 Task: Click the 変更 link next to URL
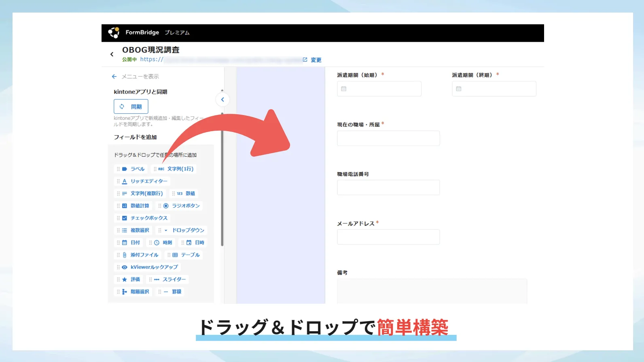pos(316,60)
